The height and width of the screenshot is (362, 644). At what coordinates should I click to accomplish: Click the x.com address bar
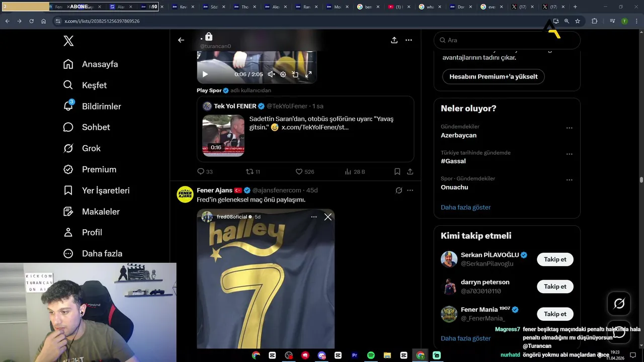tap(302, 21)
